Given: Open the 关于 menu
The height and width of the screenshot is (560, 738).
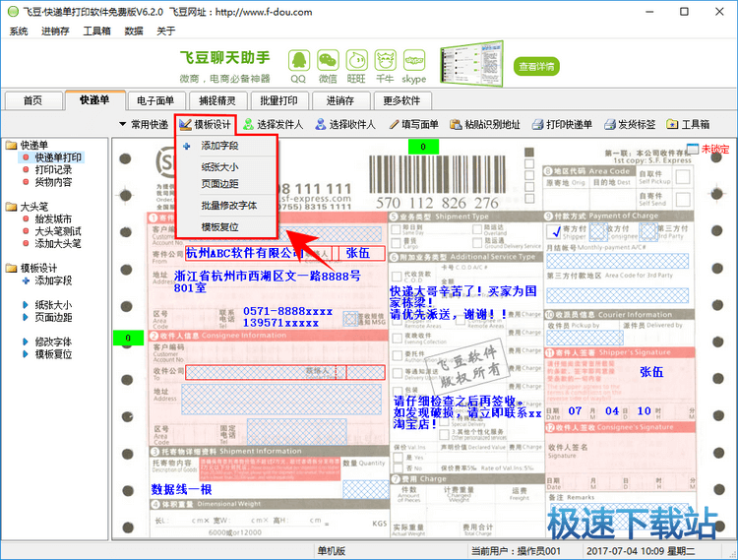Looking at the screenshot, I should [x=166, y=31].
